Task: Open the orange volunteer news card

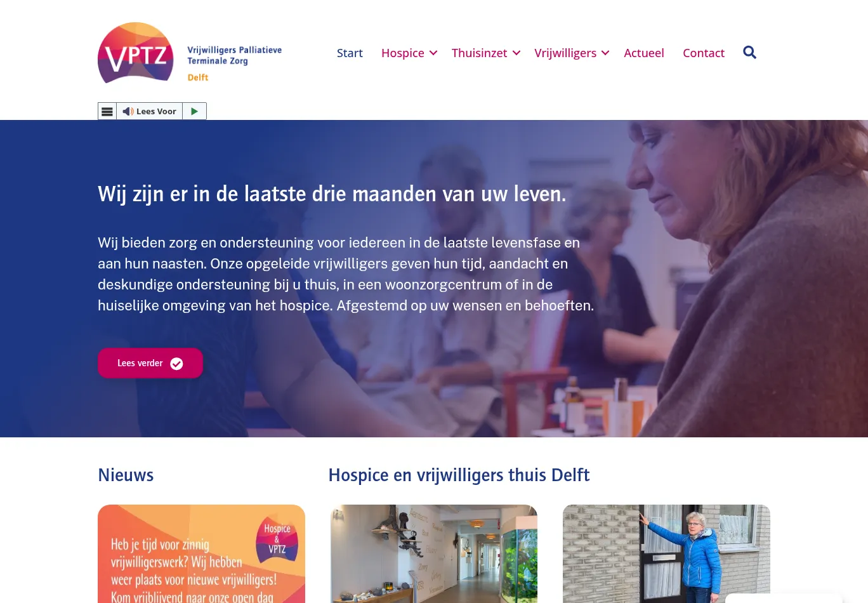Action: (x=201, y=554)
